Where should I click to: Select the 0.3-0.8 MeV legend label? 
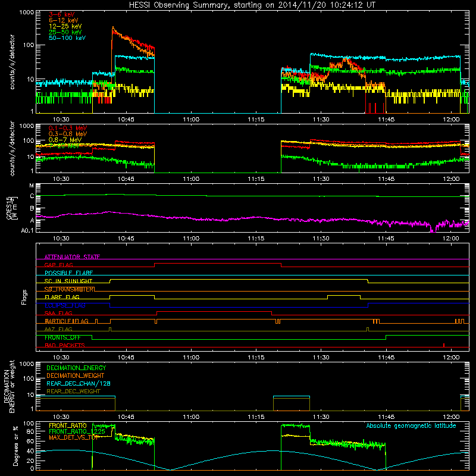68,134
